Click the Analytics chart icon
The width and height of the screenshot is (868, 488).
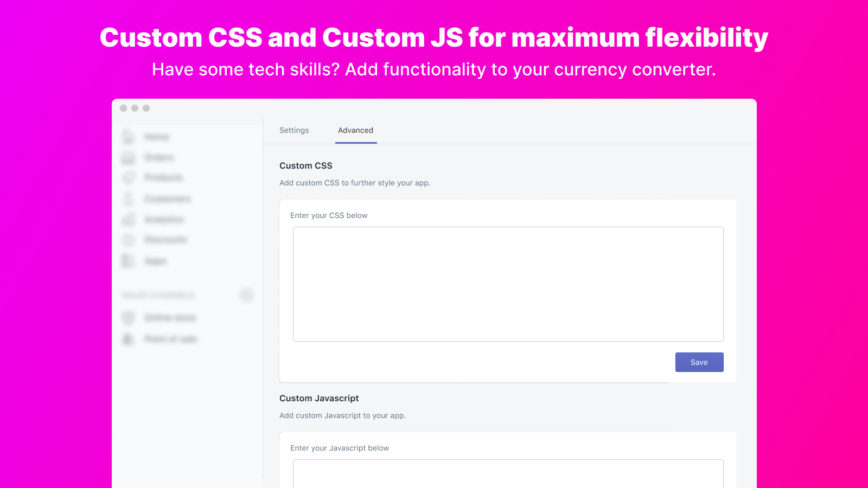pyautogui.click(x=128, y=220)
